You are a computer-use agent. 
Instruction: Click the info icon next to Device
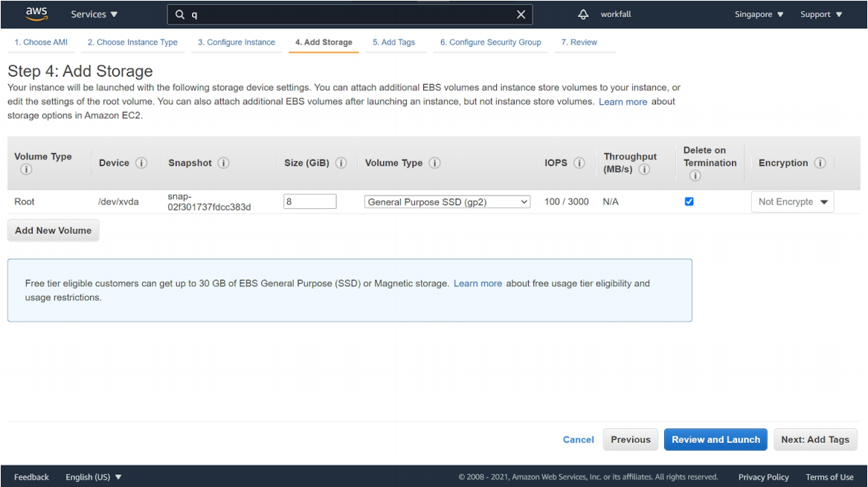(141, 163)
